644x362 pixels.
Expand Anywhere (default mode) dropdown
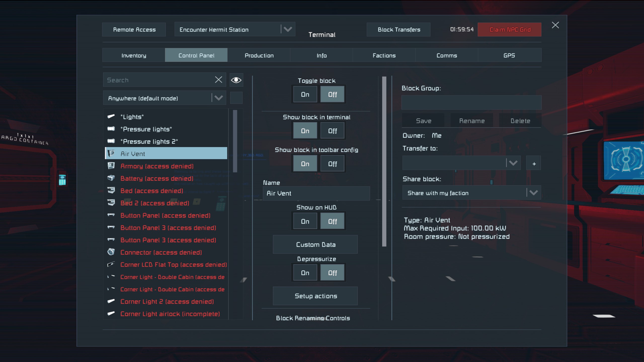tap(218, 98)
